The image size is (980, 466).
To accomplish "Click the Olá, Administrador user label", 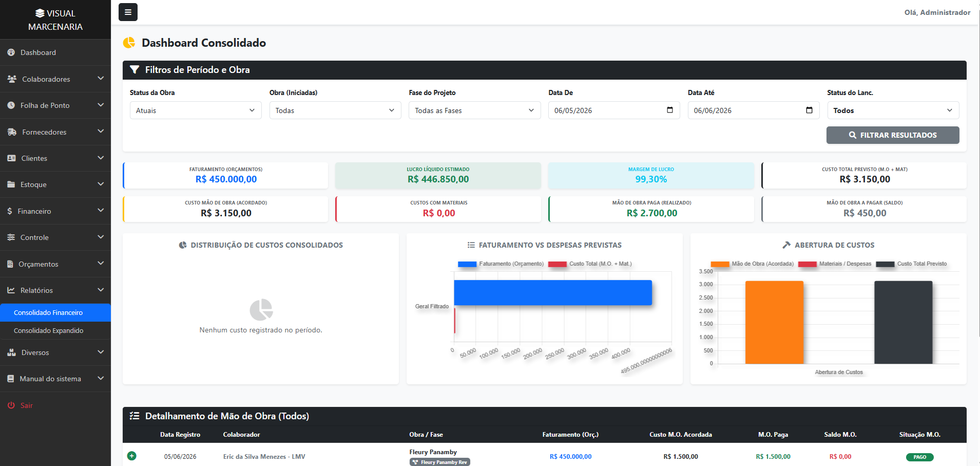I will tap(937, 12).
